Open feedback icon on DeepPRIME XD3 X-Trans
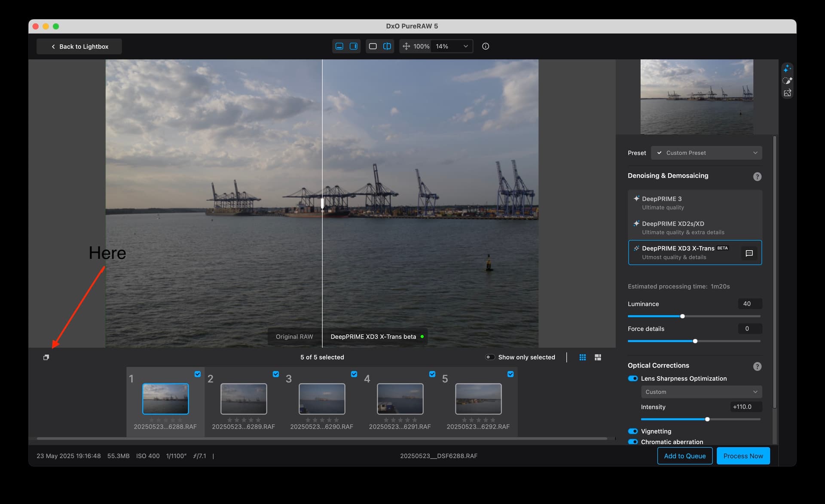The width and height of the screenshot is (825, 504). [x=749, y=253]
